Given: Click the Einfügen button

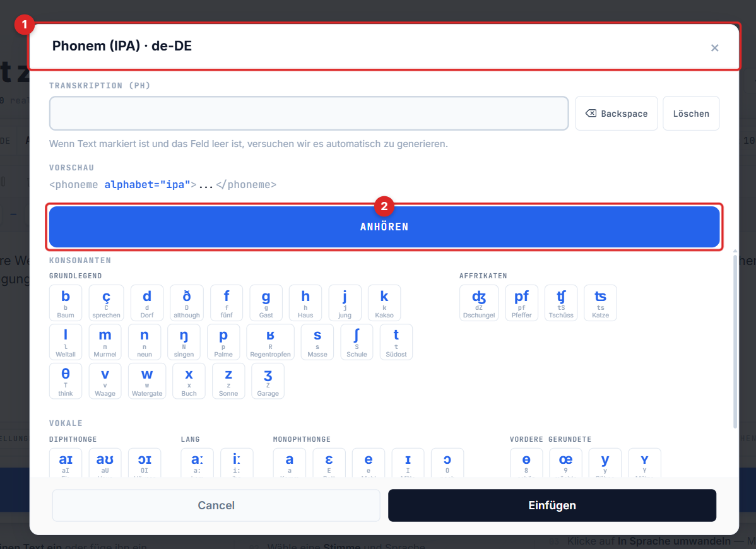Looking at the screenshot, I should point(552,505).
